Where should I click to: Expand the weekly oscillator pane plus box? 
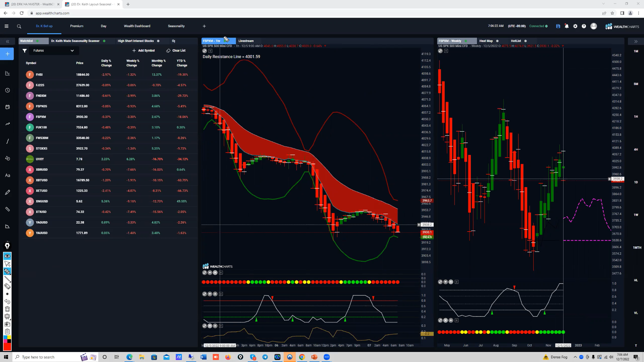click(457, 282)
